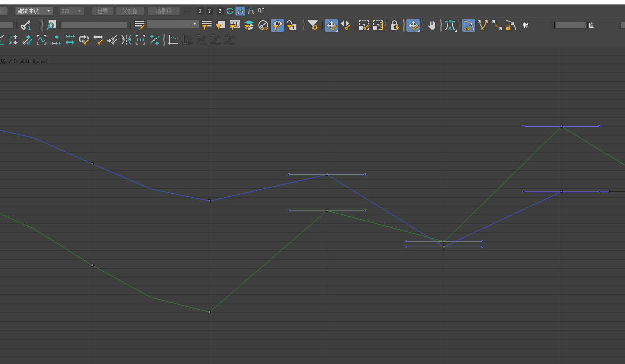The height and width of the screenshot is (364, 625).
Task: Click the mirror keys icon
Action: (126, 40)
